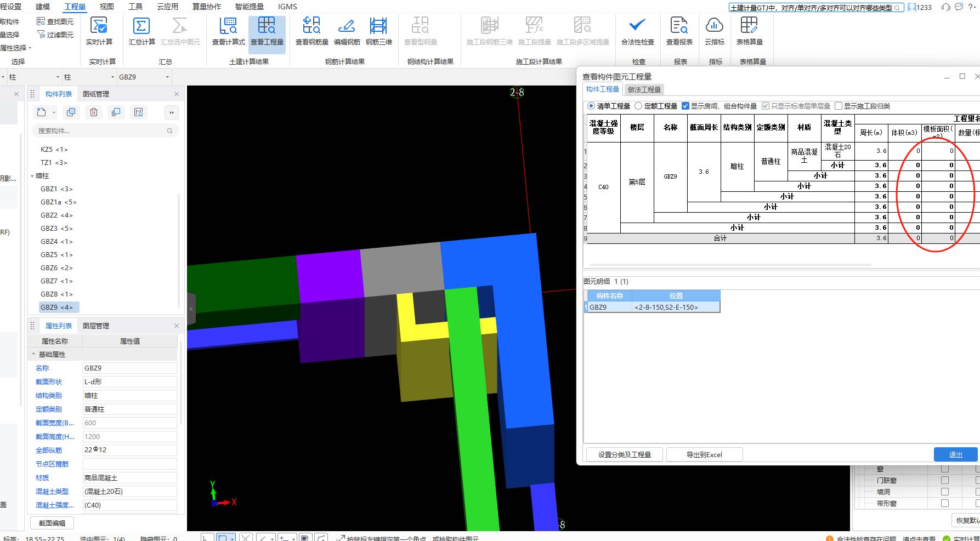The image size is (980, 541).
Task: Run 合法性检查 validity check
Action: [x=637, y=31]
